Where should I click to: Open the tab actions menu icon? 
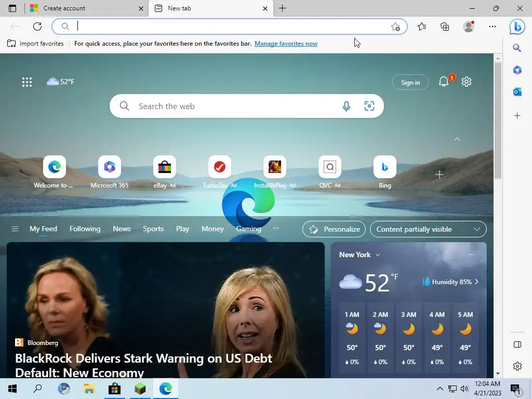pos(12,8)
